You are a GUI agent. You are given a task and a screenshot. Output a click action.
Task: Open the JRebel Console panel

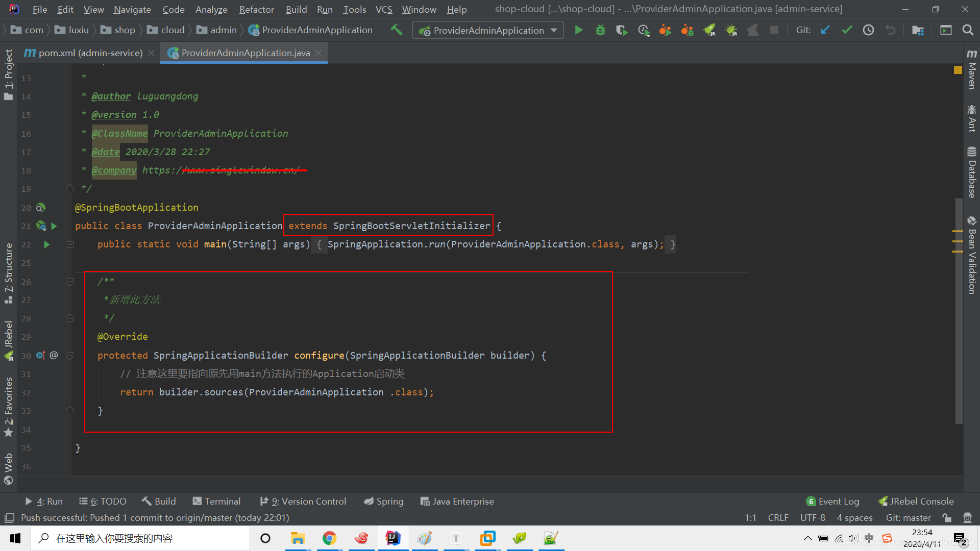[916, 502]
